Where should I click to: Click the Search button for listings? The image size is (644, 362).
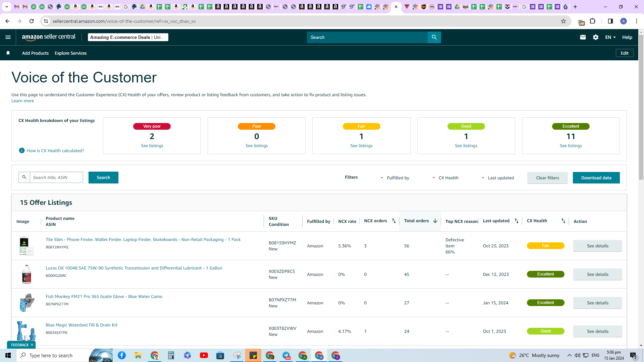103,177
